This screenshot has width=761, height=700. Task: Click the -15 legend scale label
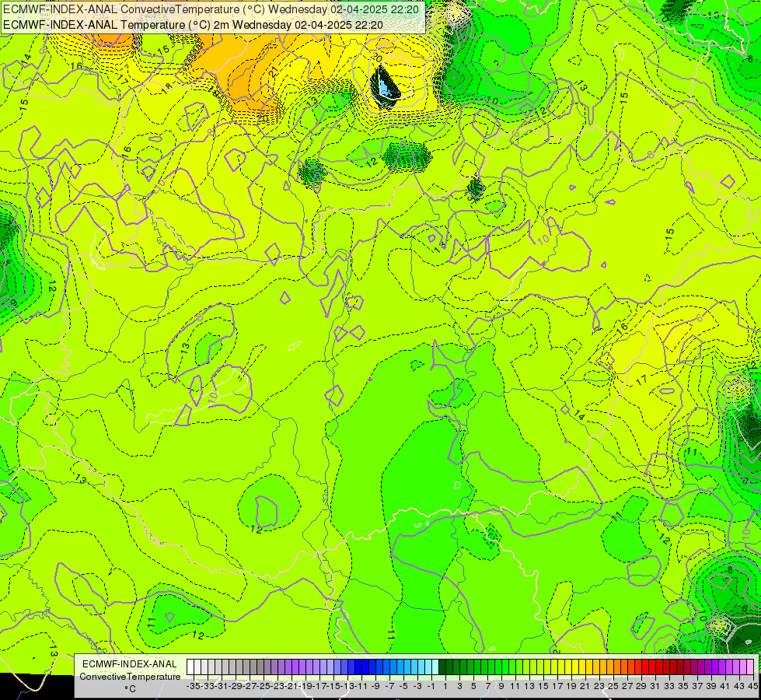333,686
